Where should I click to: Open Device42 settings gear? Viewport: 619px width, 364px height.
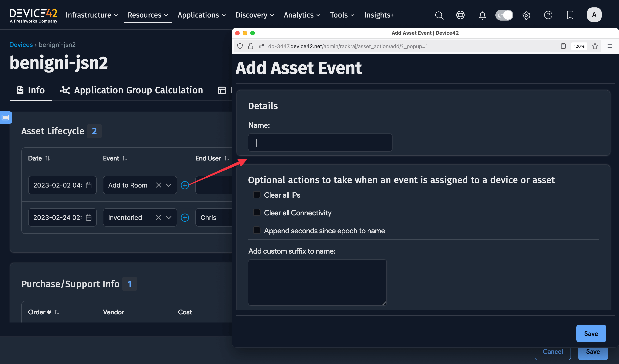526,15
